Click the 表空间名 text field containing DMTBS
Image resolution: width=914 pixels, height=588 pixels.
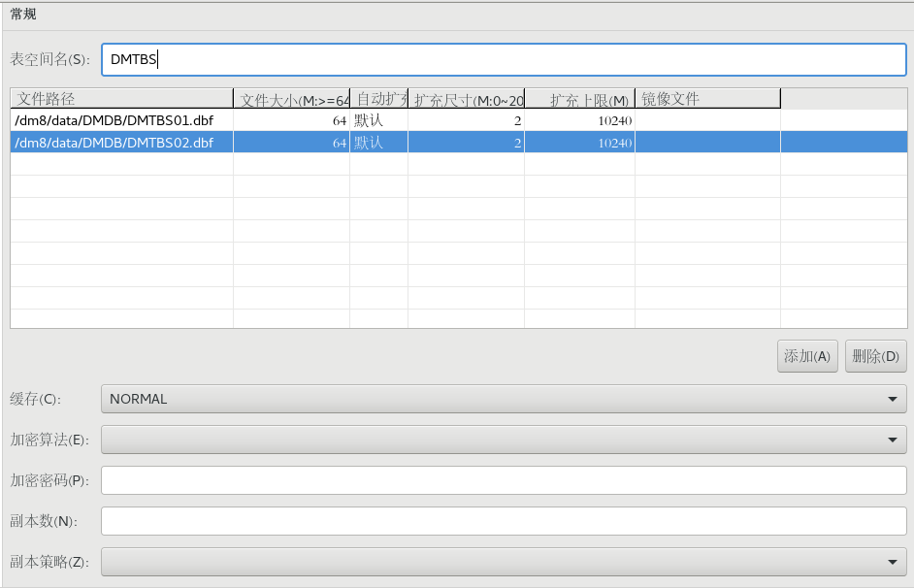(504, 59)
